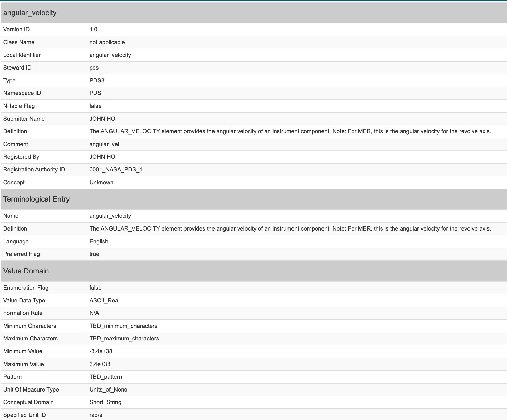The height and width of the screenshot is (420, 507).
Task: Click the PDS3 type value
Action: click(x=97, y=81)
